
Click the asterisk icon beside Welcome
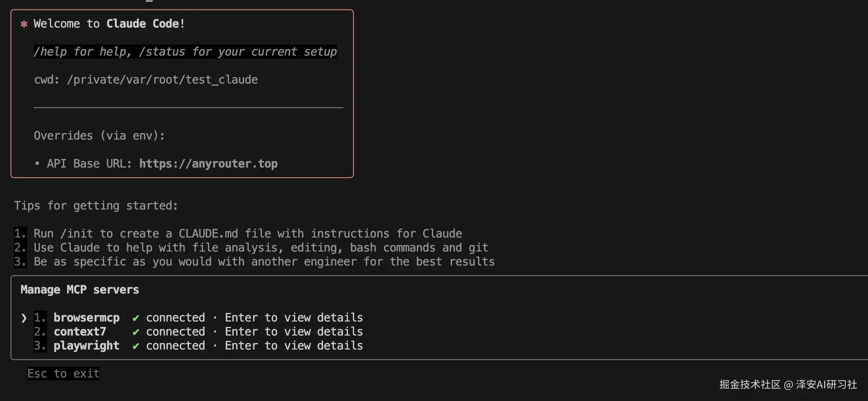[x=24, y=24]
